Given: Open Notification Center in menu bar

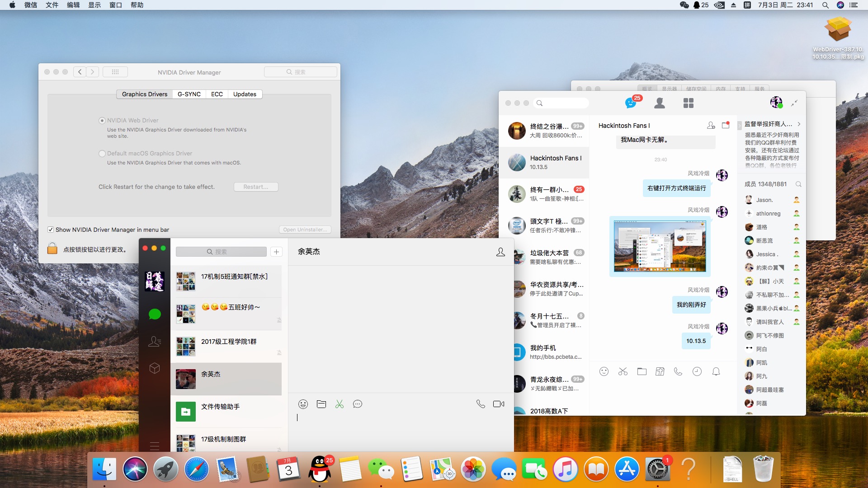Looking at the screenshot, I should tap(854, 5).
